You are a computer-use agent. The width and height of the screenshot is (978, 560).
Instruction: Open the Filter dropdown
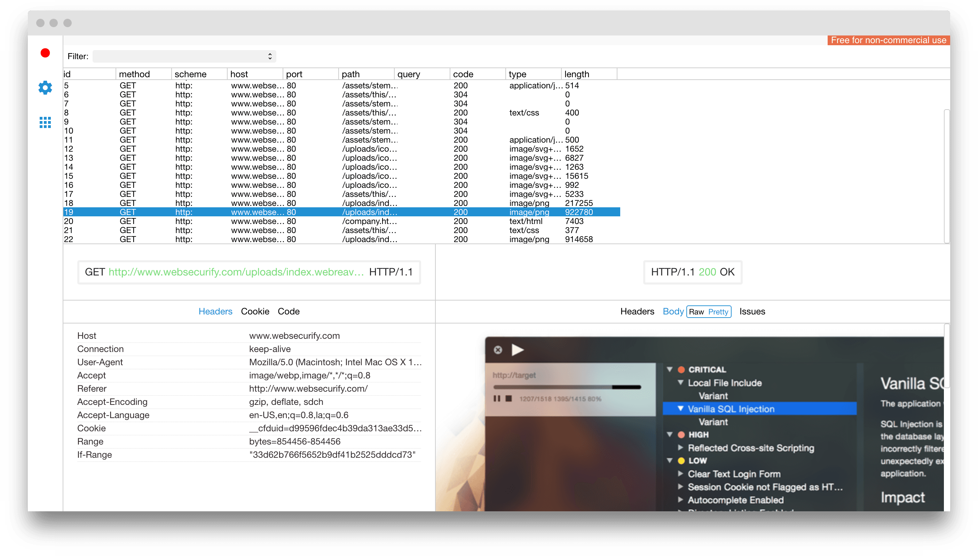coord(184,57)
